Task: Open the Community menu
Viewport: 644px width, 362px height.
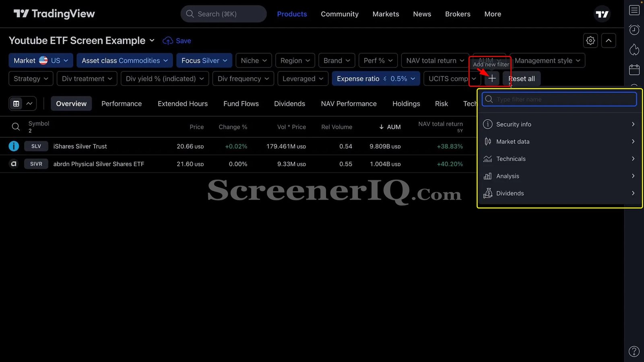Action: pos(339,14)
